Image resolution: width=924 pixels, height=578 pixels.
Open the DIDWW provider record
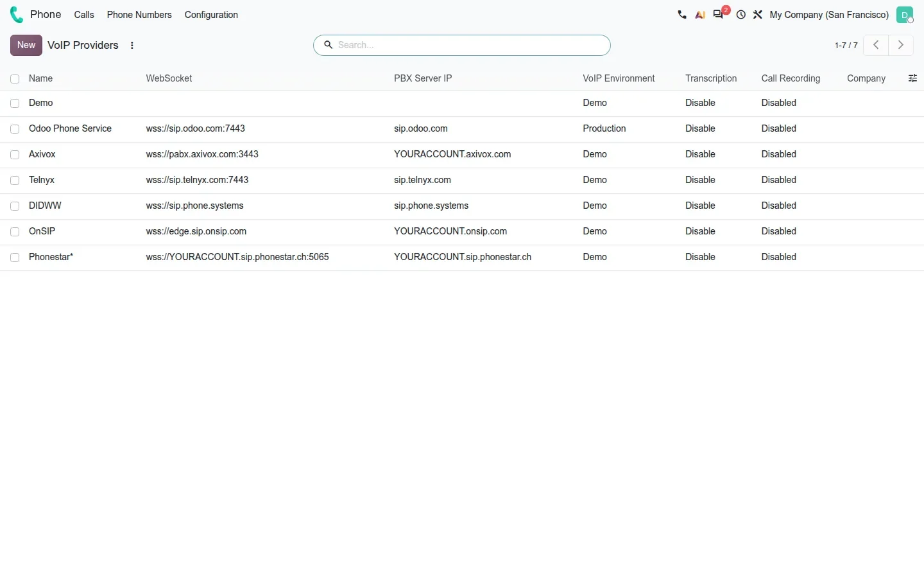point(45,206)
